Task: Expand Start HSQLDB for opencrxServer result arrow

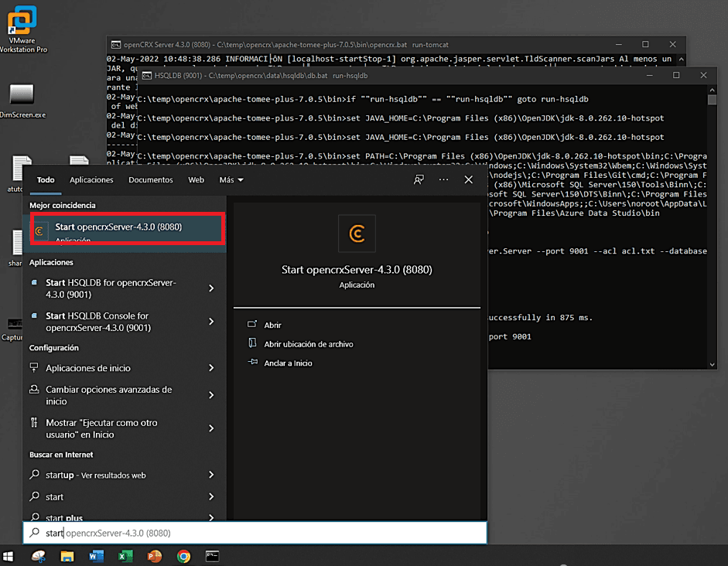Action: 211,288
